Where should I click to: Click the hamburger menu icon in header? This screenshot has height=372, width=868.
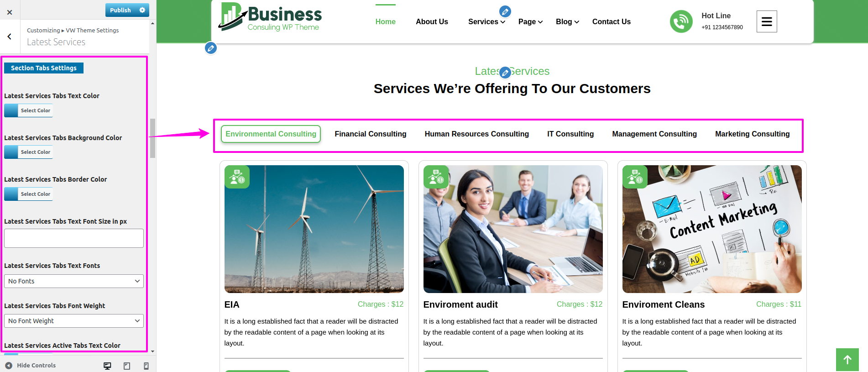(x=767, y=21)
